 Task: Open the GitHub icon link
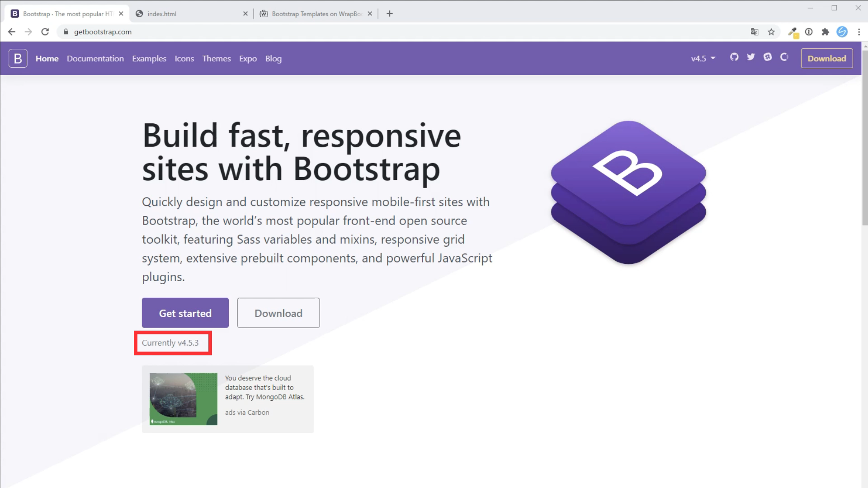pos(734,57)
